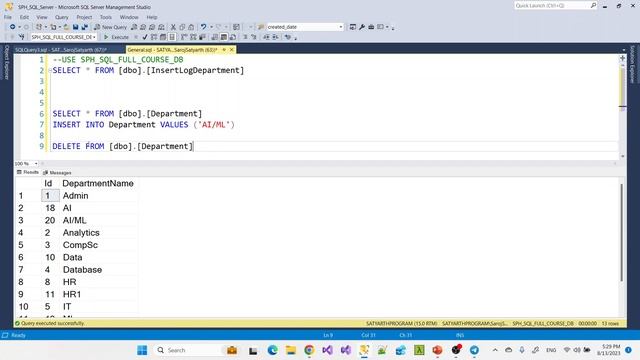Toggle Include Client Statistics icon
The height and width of the screenshot is (360, 640).
pyautogui.click(x=202, y=37)
